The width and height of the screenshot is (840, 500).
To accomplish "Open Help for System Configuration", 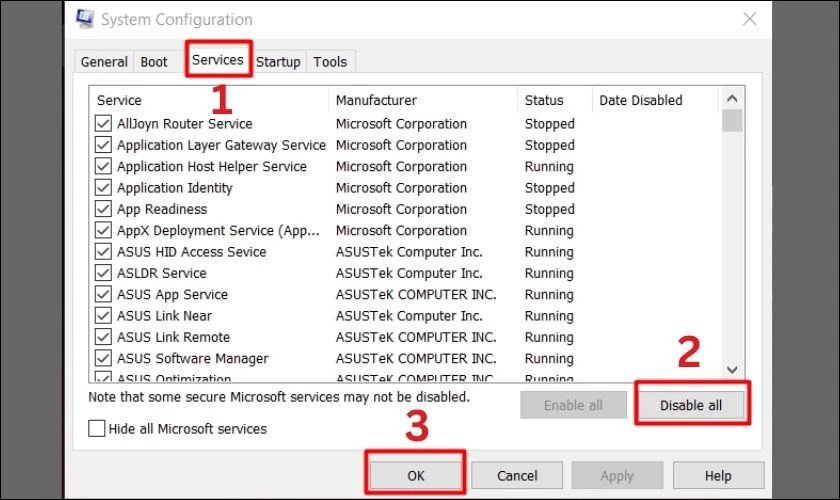I will pos(718,475).
